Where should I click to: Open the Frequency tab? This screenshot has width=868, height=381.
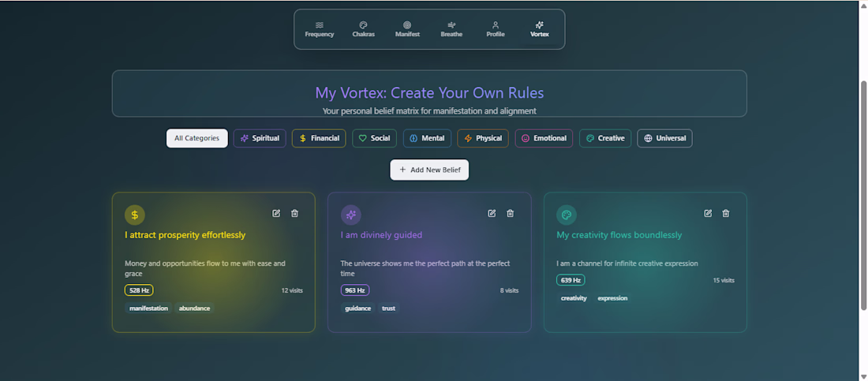(x=320, y=29)
